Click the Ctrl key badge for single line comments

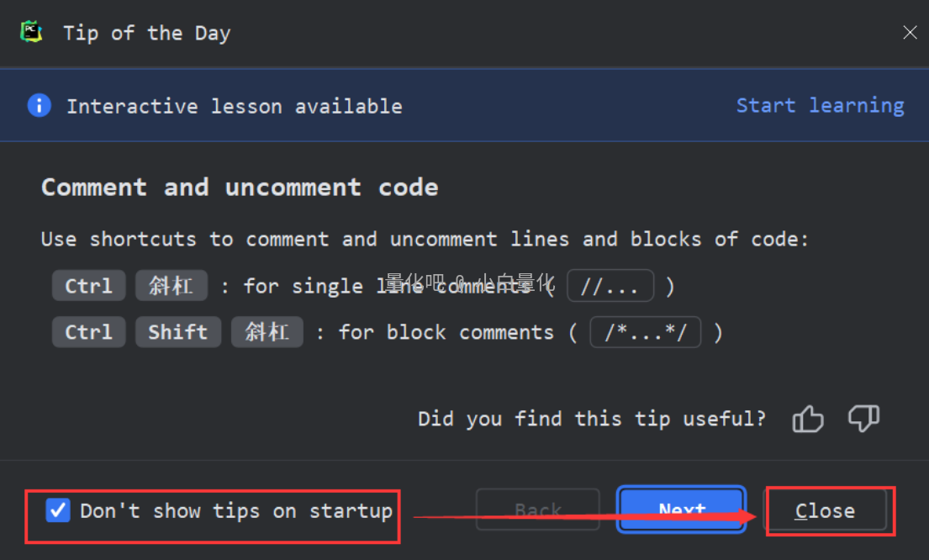click(x=88, y=286)
